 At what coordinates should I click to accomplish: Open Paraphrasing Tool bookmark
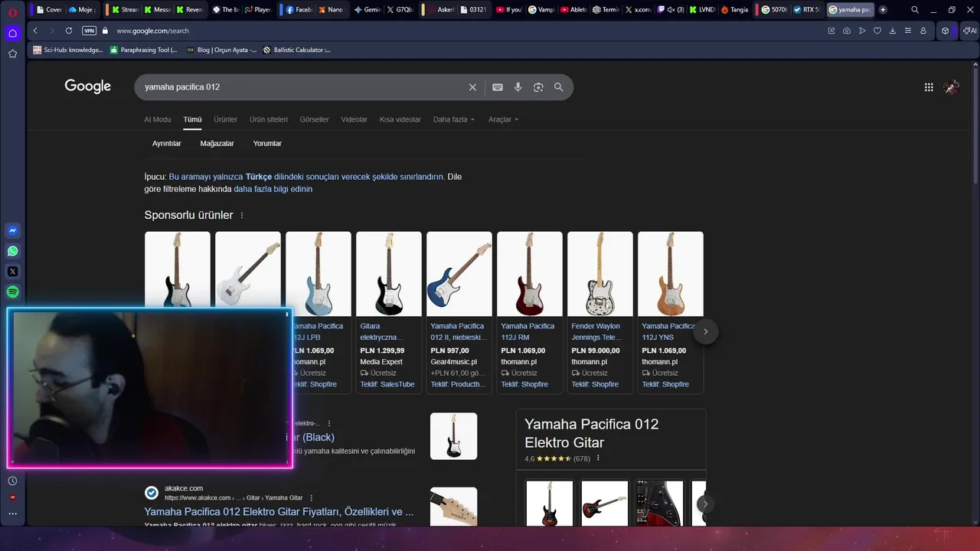point(143,50)
